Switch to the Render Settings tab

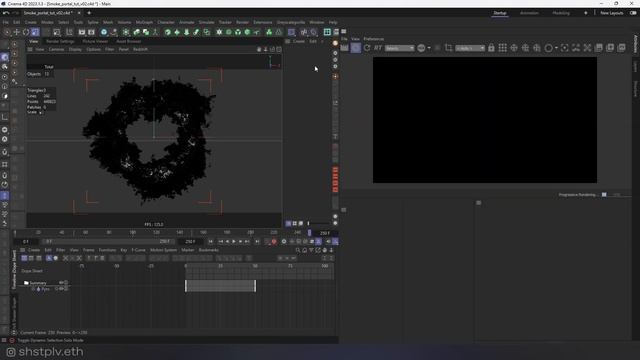pos(60,41)
